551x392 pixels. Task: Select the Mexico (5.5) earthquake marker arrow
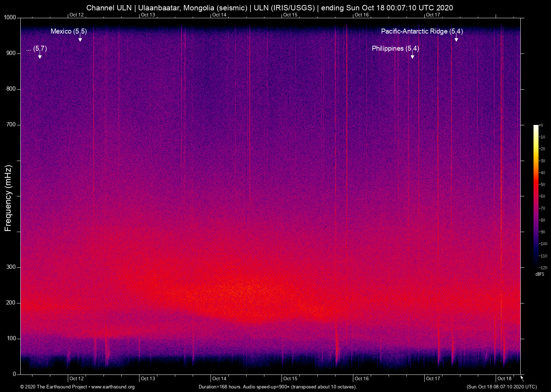pyautogui.click(x=80, y=39)
